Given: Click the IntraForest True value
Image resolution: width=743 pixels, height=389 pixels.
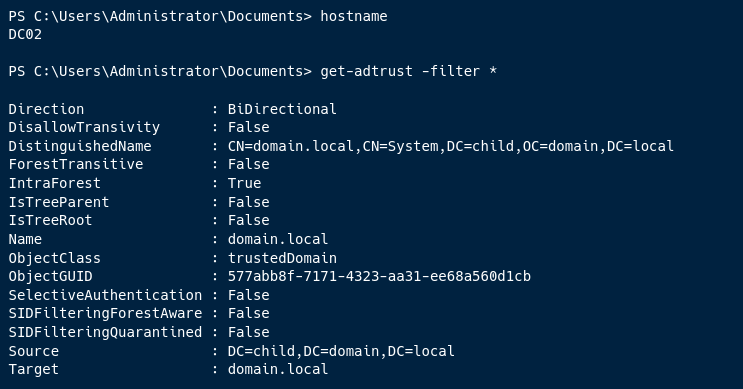Looking at the screenshot, I should pos(245,183).
